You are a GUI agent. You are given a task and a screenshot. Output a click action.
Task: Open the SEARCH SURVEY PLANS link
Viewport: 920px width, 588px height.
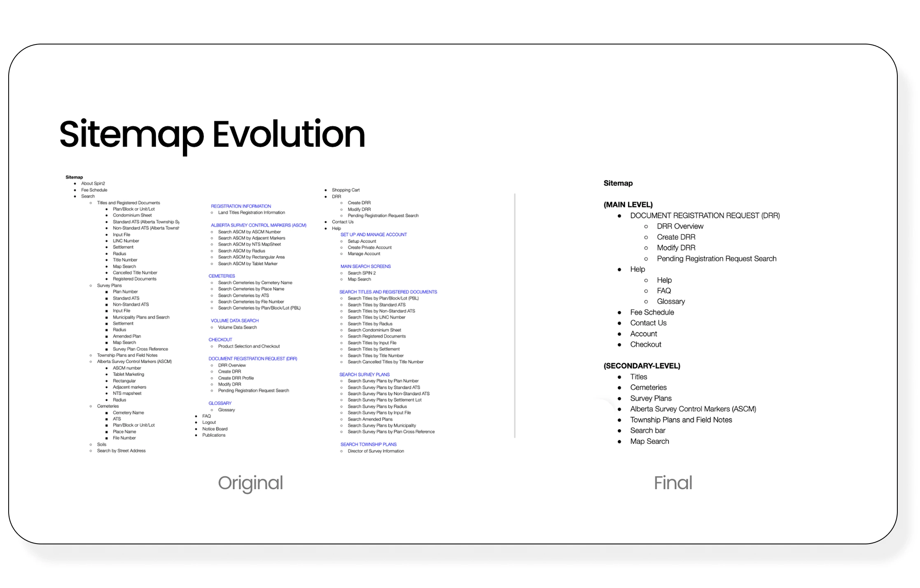tap(364, 375)
